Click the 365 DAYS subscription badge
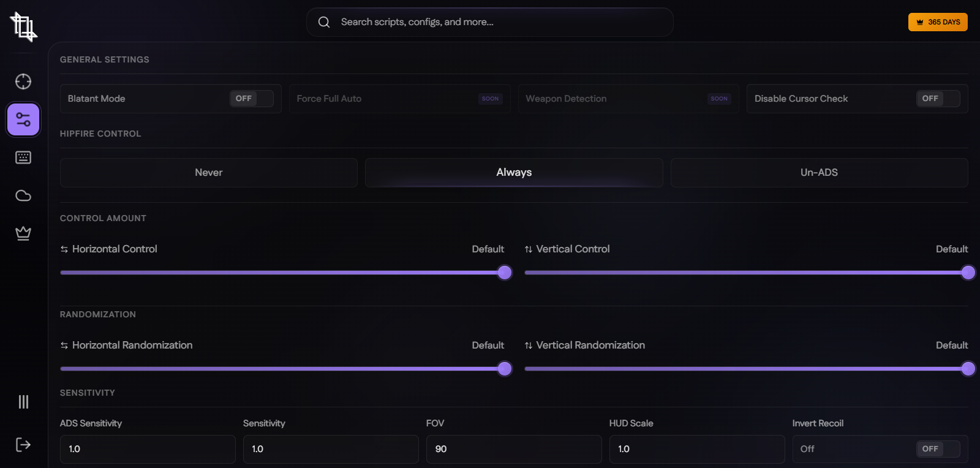980x468 pixels. point(937,22)
